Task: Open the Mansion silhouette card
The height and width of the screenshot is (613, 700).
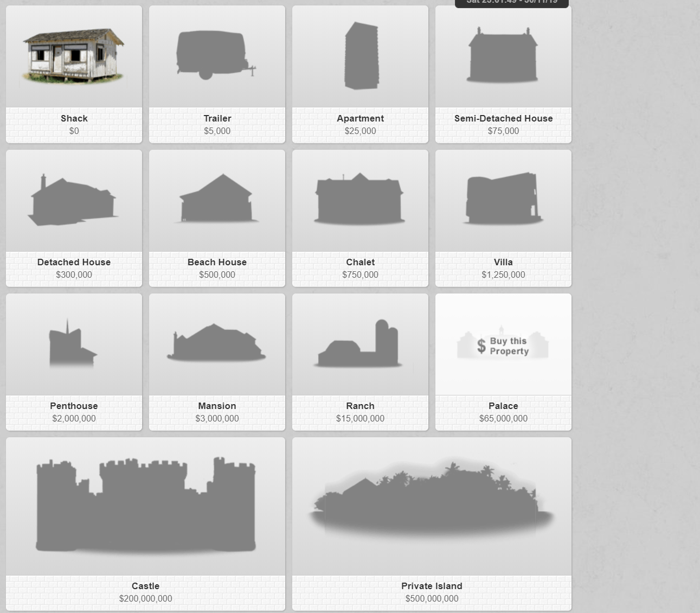Action: pyautogui.click(x=216, y=343)
